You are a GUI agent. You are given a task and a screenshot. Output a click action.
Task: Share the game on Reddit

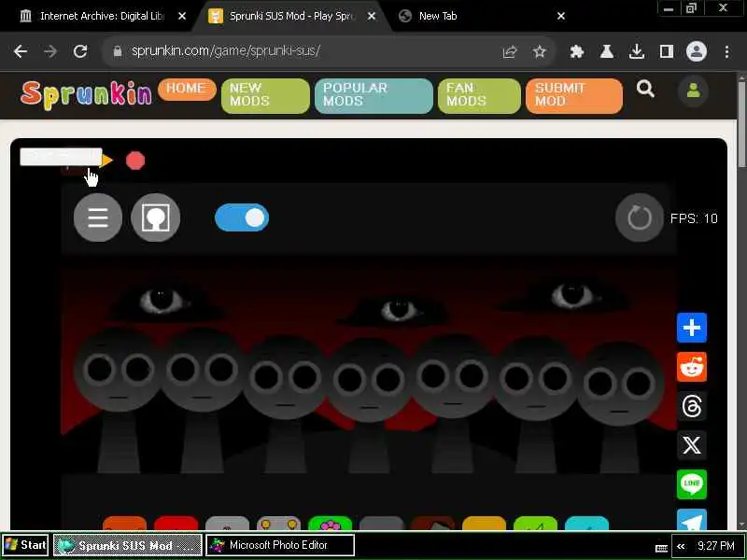pos(692,367)
